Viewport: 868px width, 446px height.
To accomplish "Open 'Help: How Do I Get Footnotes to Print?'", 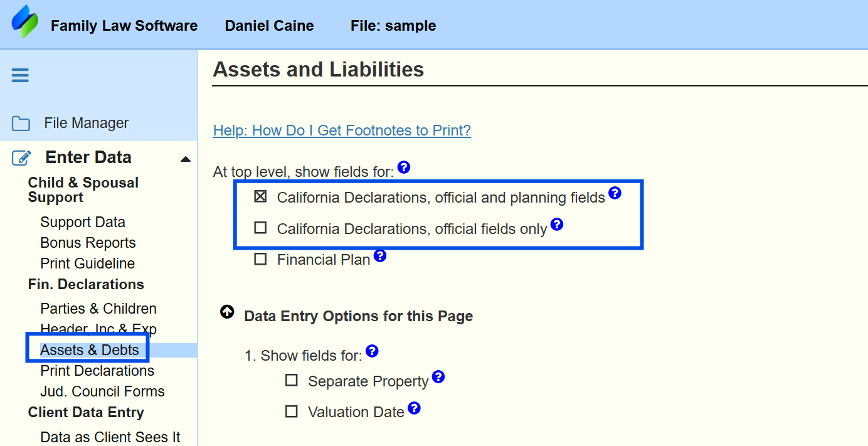I will pos(342,130).
